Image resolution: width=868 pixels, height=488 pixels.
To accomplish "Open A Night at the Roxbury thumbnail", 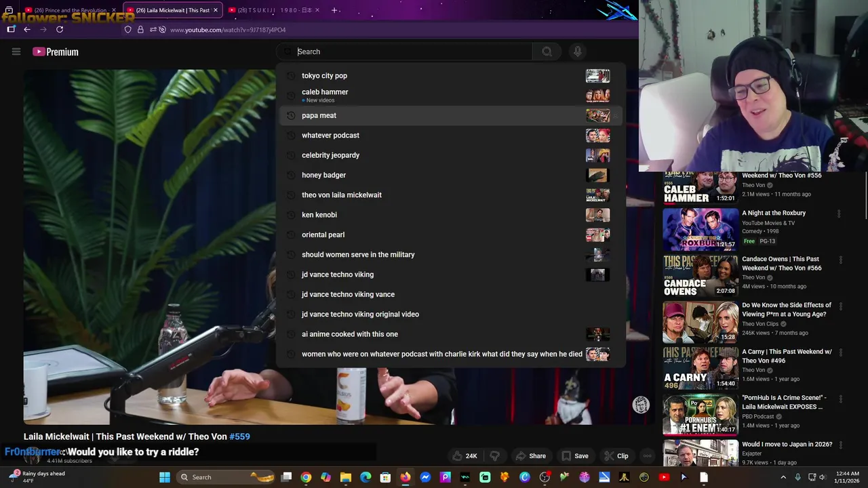I will point(701,229).
